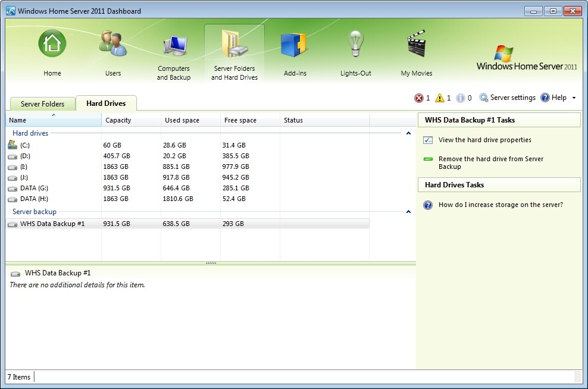This screenshot has width=588, height=389.
Task: Open How do I increase storage help
Action: (500, 205)
